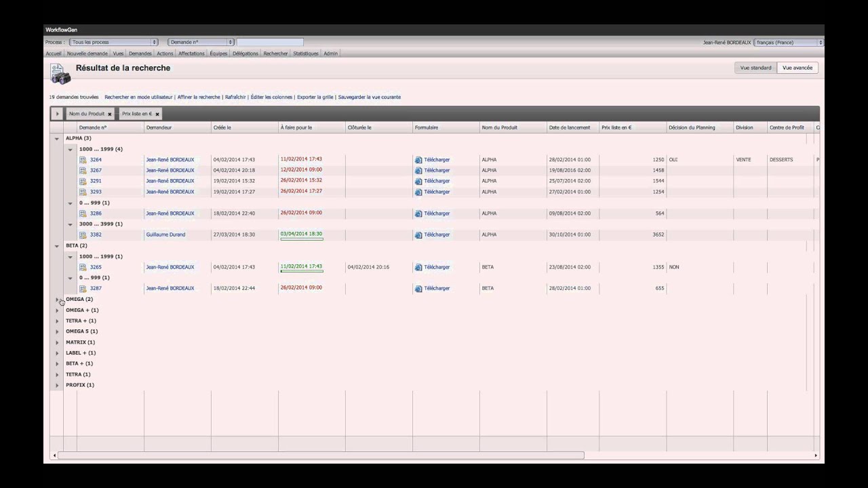Open the language dropdown français (France)
The image size is (868, 488).
pos(789,42)
